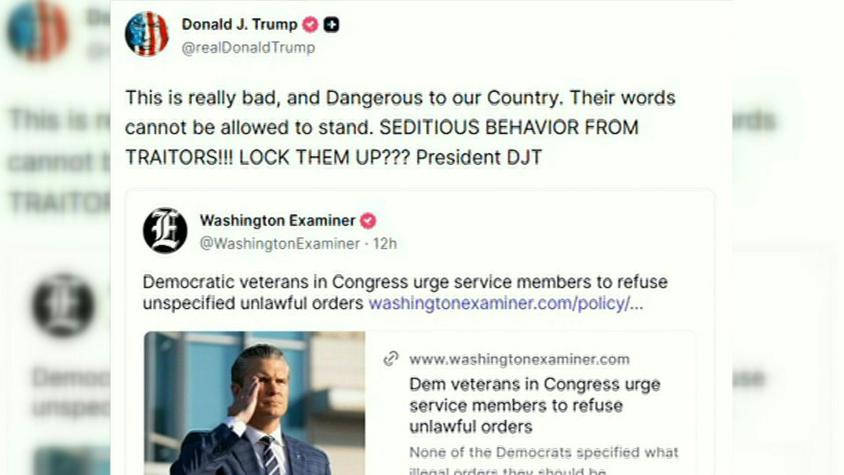Click Washington Examiner's red verified checkmark
Viewport: 844px width, 475px height.
368,221
